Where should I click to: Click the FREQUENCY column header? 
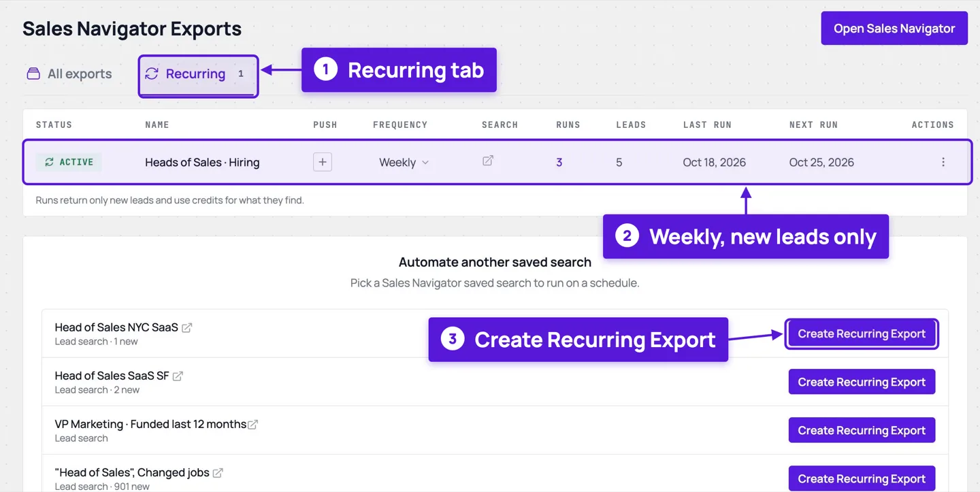pyautogui.click(x=400, y=125)
